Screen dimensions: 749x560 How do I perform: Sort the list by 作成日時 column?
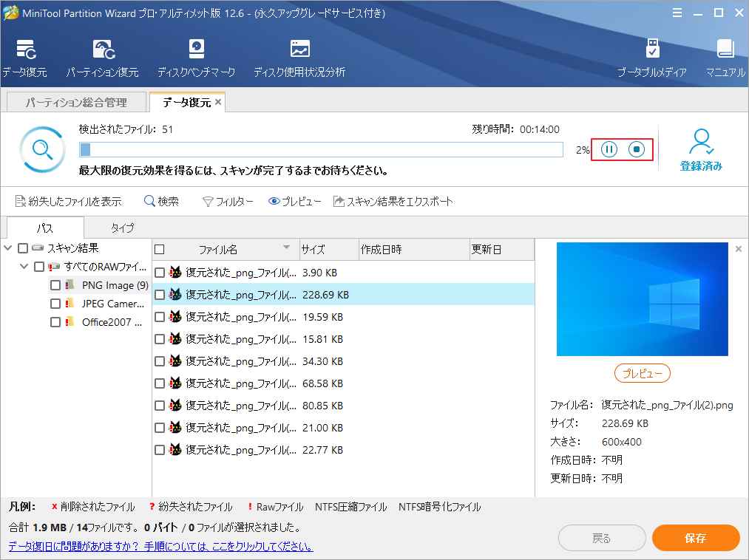click(x=414, y=249)
